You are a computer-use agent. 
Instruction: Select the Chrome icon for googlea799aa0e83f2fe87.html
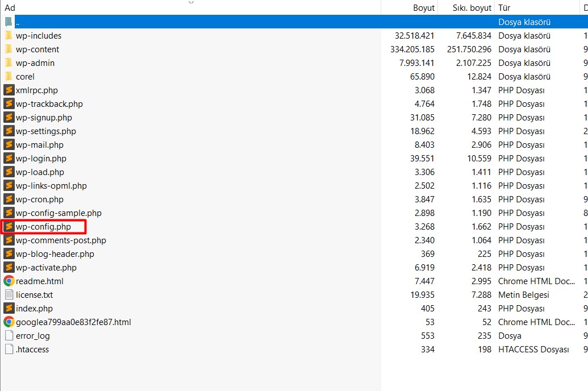[x=9, y=322]
